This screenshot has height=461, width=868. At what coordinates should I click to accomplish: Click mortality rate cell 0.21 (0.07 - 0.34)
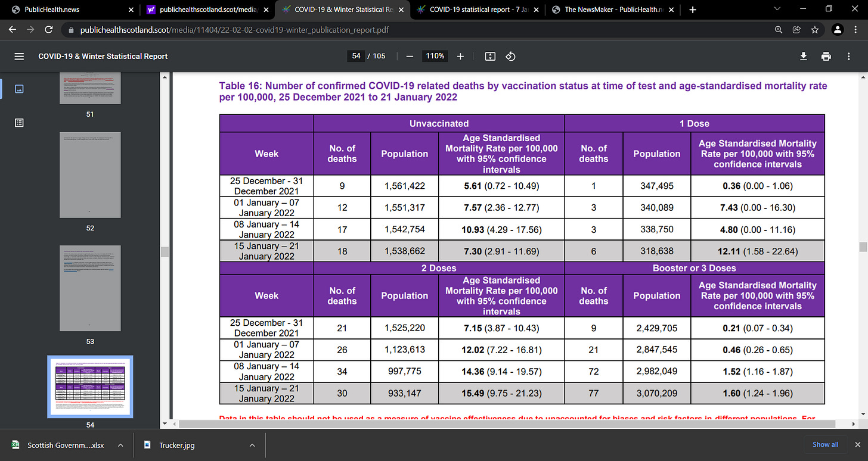pyautogui.click(x=757, y=328)
